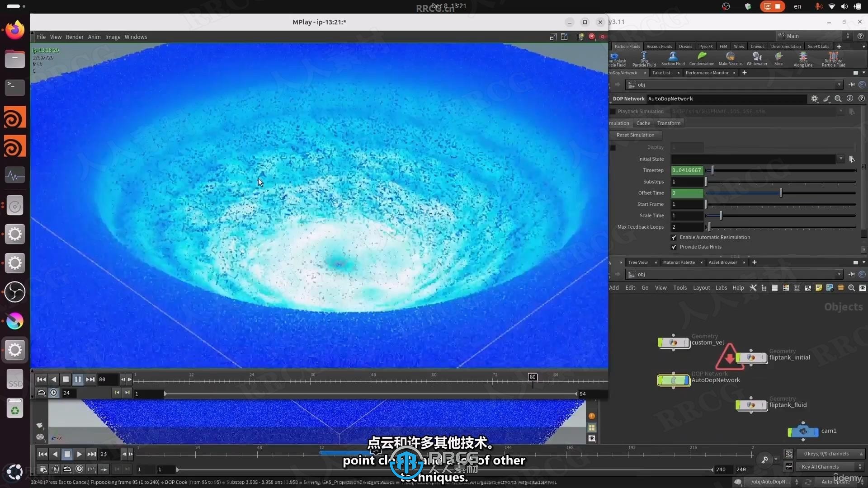
Task: Open the Key All Channels dropdown
Action: [831, 467]
